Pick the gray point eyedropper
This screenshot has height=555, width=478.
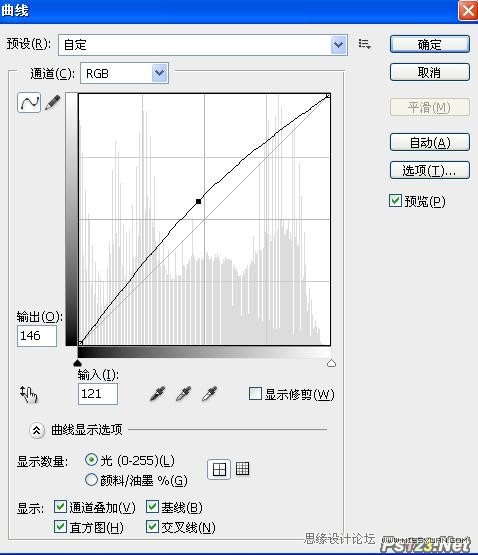click(183, 394)
